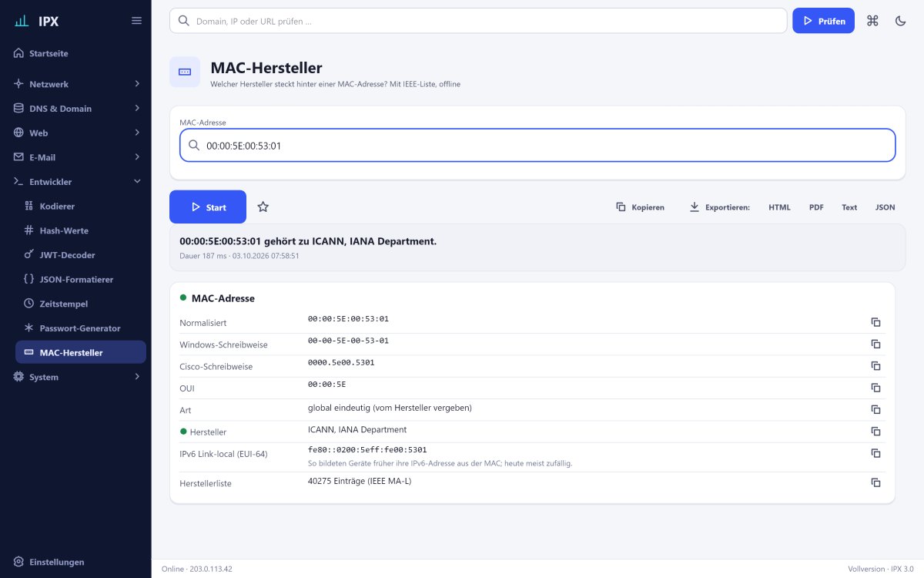Expand the E-Mail section chevron

point(137,157)
